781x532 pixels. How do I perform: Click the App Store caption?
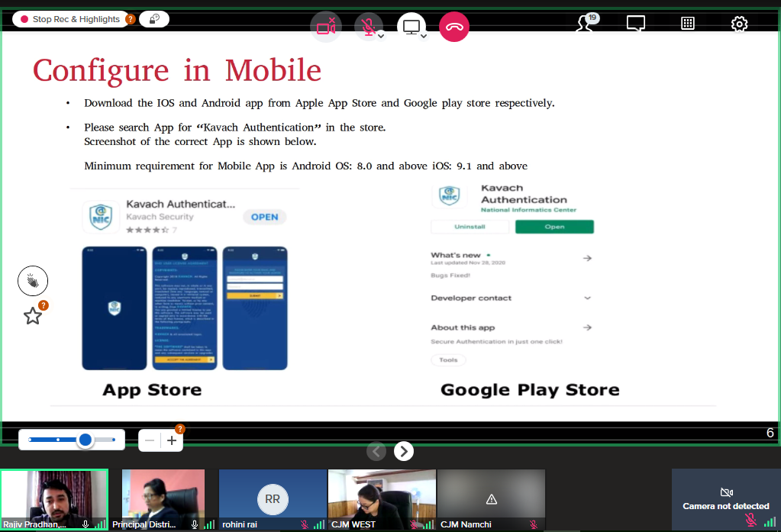pos(152,389)
